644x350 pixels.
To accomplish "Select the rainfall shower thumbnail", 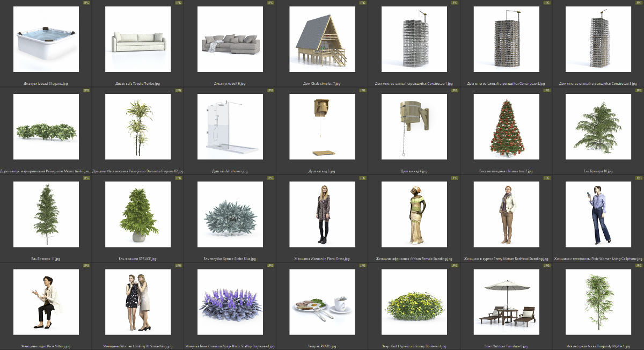I will click(230, 127).
